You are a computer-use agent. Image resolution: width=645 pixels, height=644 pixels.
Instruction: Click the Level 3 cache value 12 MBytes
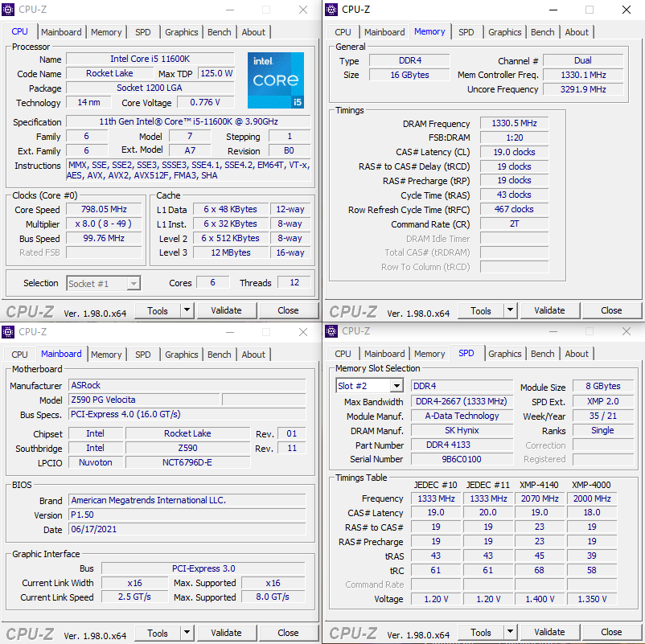[231, 252]
